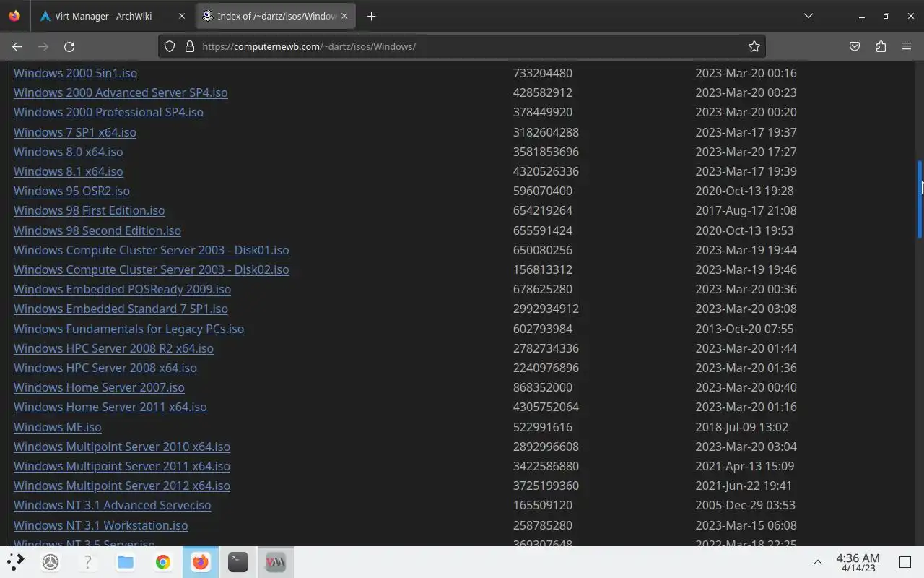The image size is (924, 578).
Task: Open Windows Home Server 2011 x64.iso link
Action: tap(110, 407)
